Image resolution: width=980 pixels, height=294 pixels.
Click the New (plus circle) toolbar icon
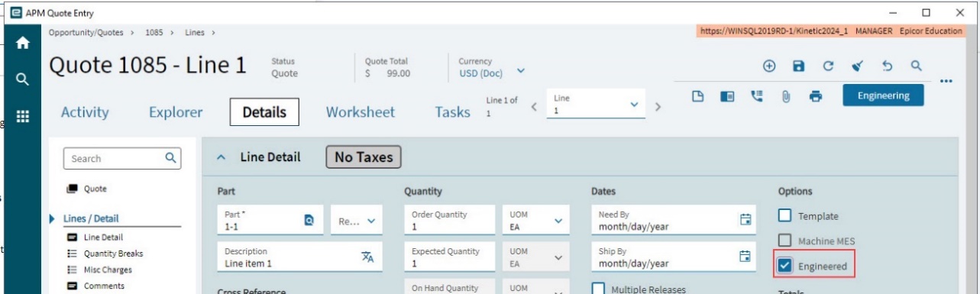[769, 66]
